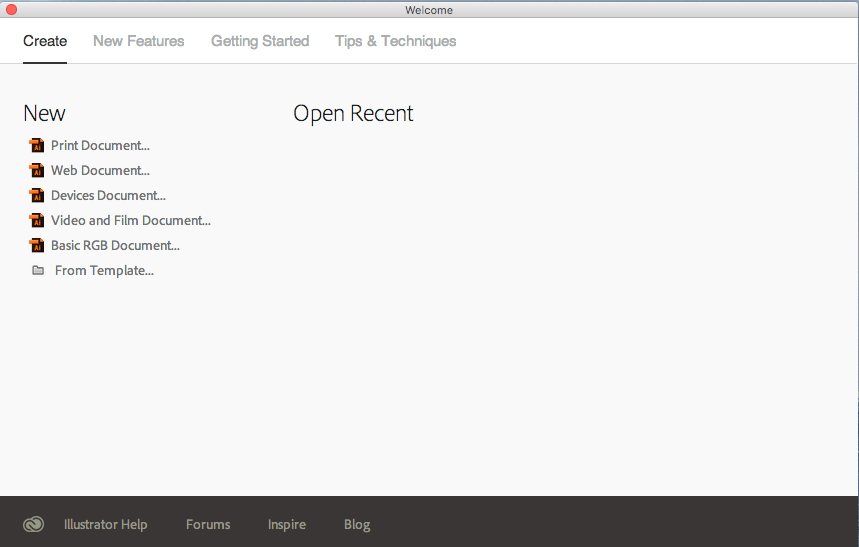Switch to Tips & Techniques tab
The width and height of the screenshot is (859, 547).
(396, 41)
